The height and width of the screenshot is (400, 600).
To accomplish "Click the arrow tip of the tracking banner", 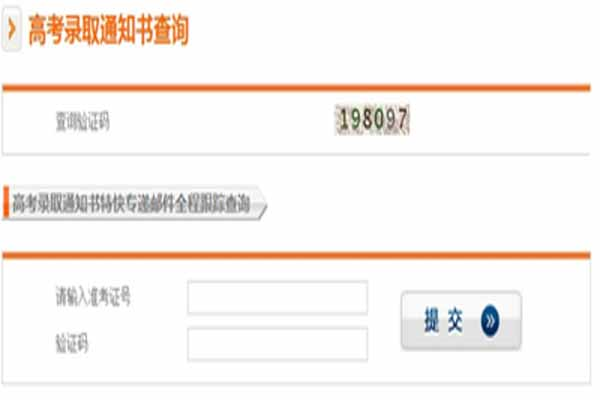I will click(262, 202).
